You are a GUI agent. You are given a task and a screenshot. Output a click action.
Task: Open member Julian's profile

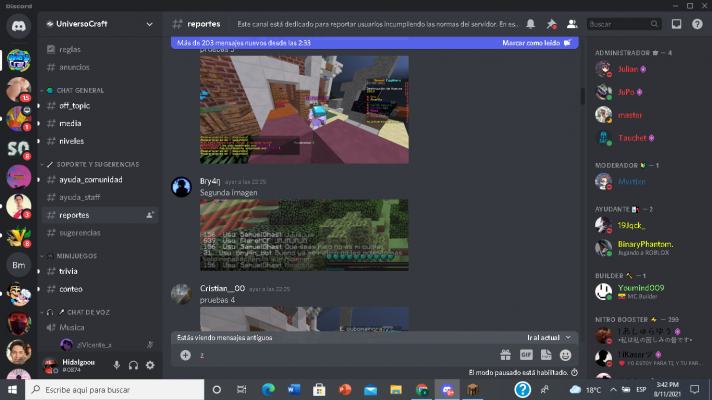tap(648, 69)
